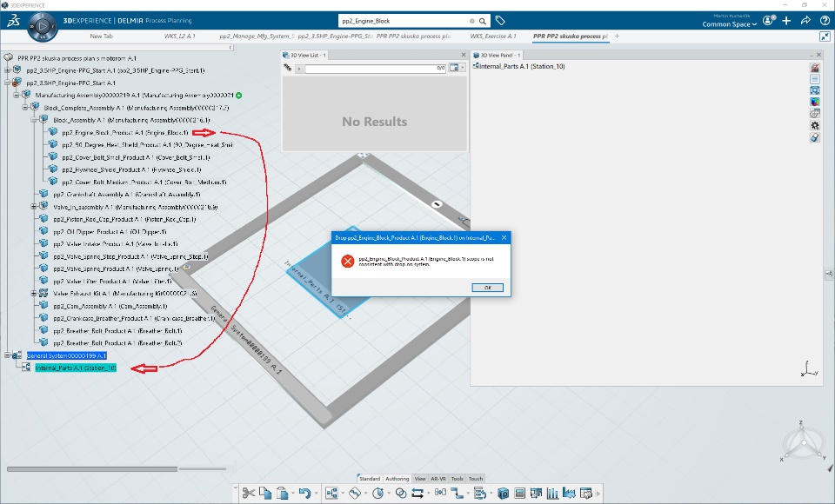The image size is (835, 504).
Task: Expand bottom toolbar overflow arrow on right
Action: [x=598, y=494]
